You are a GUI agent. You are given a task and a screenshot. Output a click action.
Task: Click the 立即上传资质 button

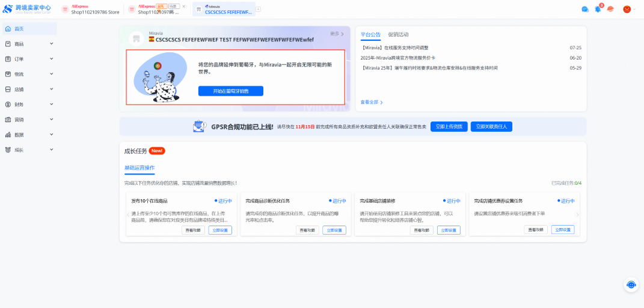tap(449, 126)
